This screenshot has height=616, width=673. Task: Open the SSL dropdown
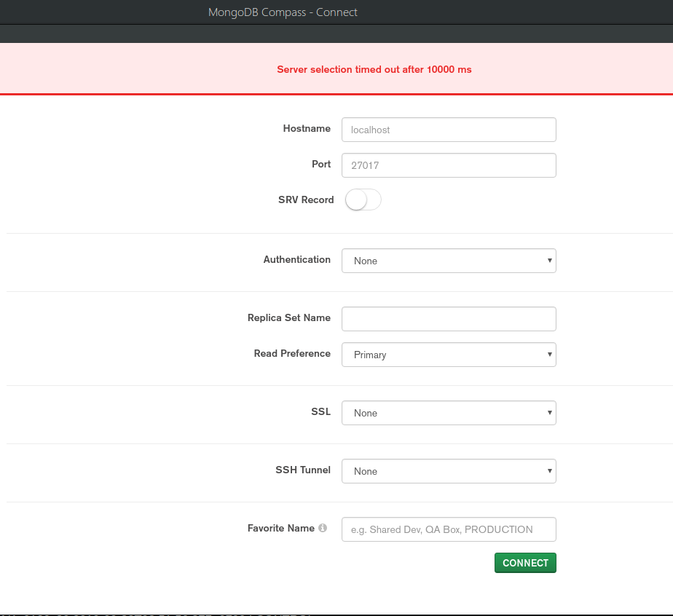coord(449,413)
